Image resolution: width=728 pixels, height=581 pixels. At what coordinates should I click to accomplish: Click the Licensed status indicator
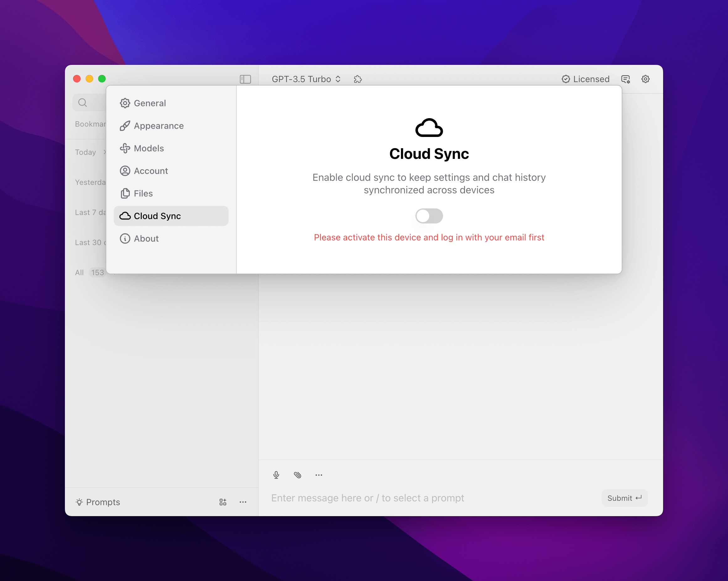[x=586, y=79]
